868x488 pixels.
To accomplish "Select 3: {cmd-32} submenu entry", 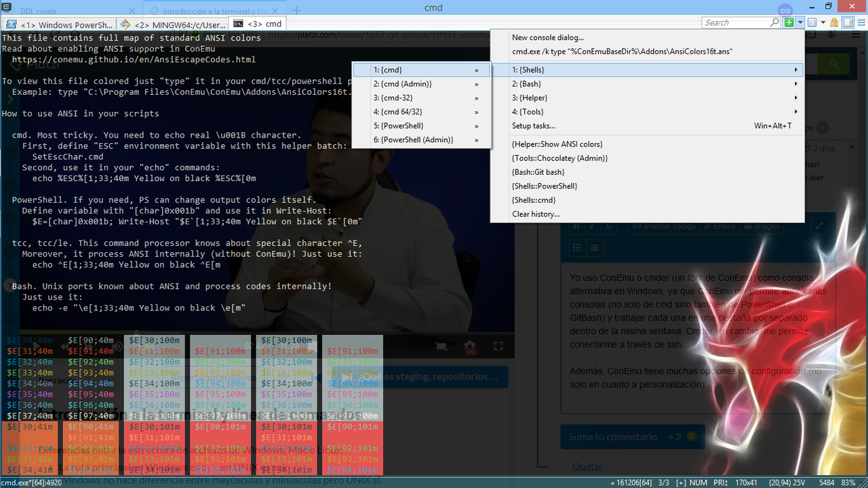I will click(x=421, y=98).
